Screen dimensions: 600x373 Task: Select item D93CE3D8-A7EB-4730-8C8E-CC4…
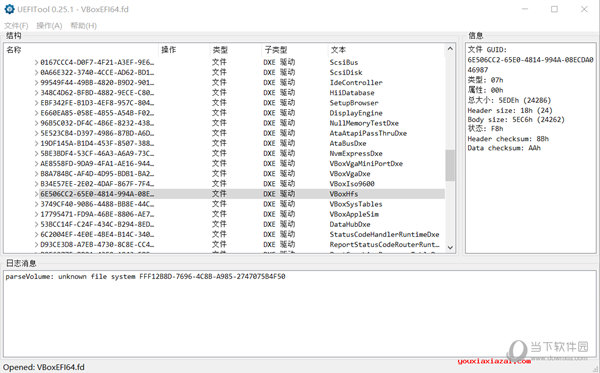click(x=97, y=245)
